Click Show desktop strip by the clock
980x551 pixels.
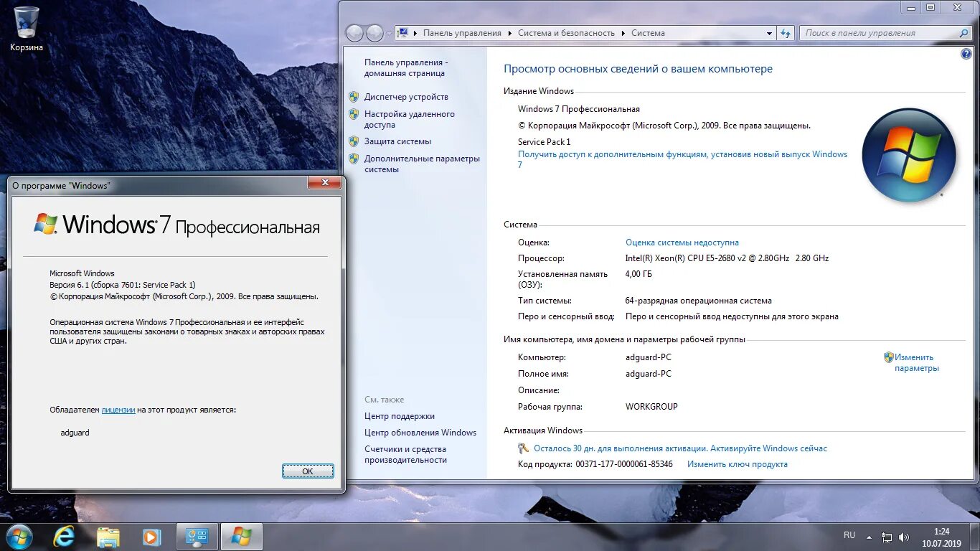pyautogui.click(x=975, y=537)
